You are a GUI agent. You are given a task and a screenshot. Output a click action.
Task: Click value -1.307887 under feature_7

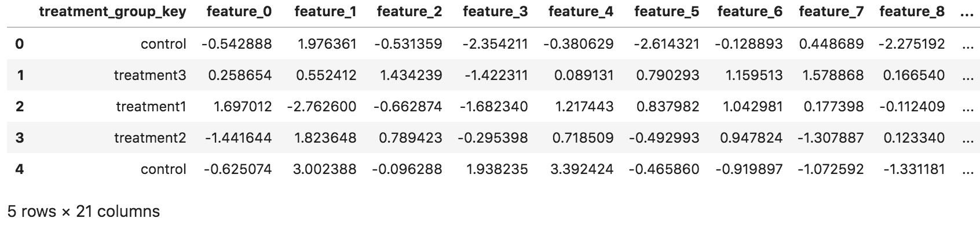click(830, 137)
